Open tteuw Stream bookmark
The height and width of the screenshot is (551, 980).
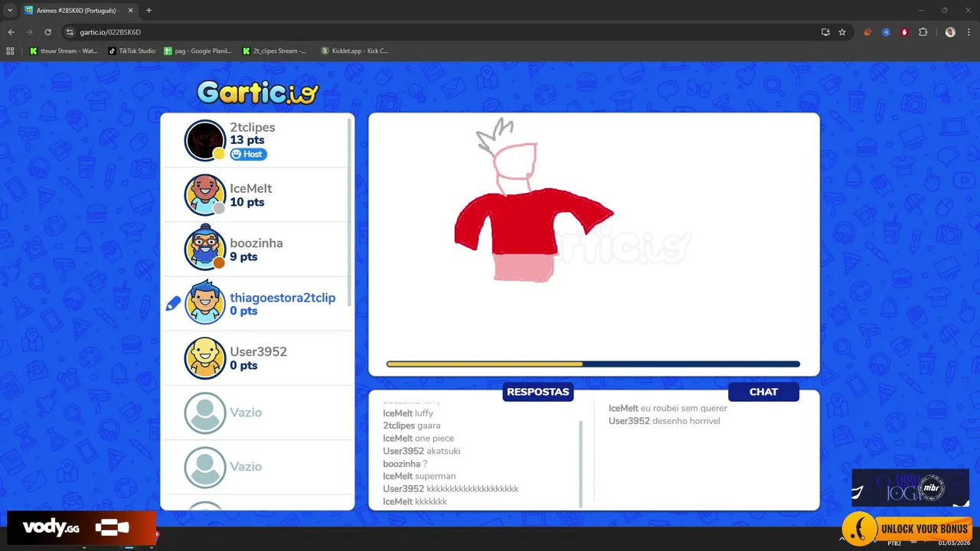pos(64,51)
